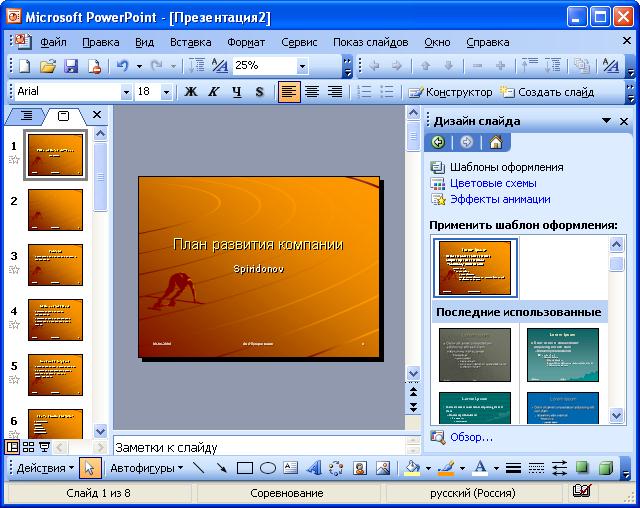Click the Expand All outline icon in the standard toolbar

click(x=197, y=66)
